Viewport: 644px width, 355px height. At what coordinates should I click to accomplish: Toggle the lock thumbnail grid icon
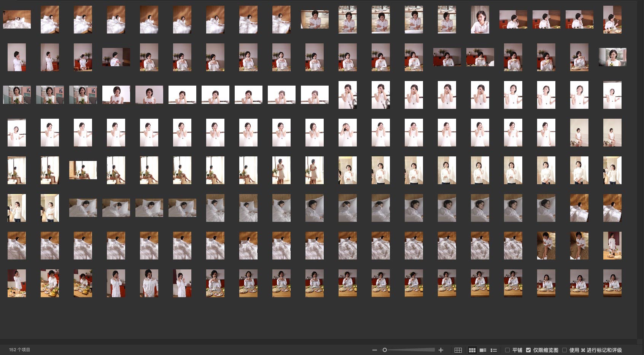(458, 350)
